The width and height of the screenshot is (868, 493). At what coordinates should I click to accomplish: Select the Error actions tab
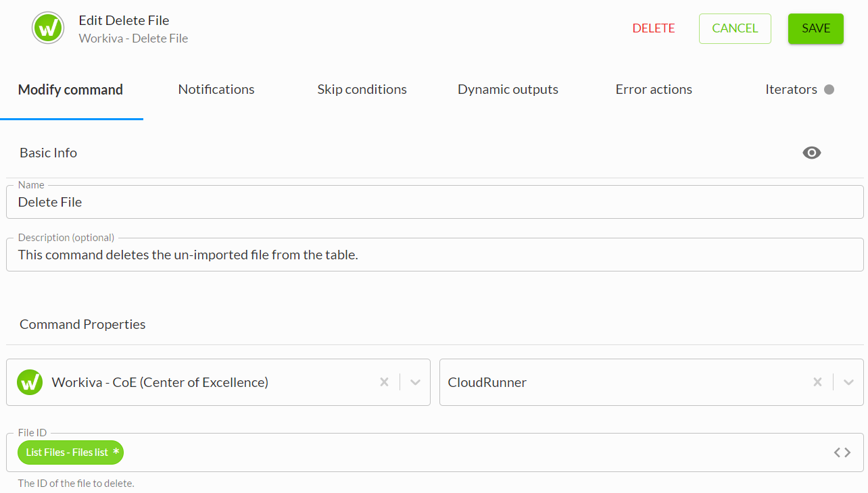[x=654, y=89]
